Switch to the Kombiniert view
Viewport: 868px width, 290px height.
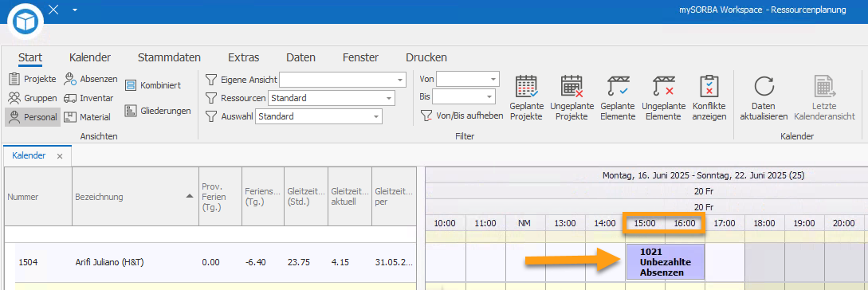click(x=153, y=85)
